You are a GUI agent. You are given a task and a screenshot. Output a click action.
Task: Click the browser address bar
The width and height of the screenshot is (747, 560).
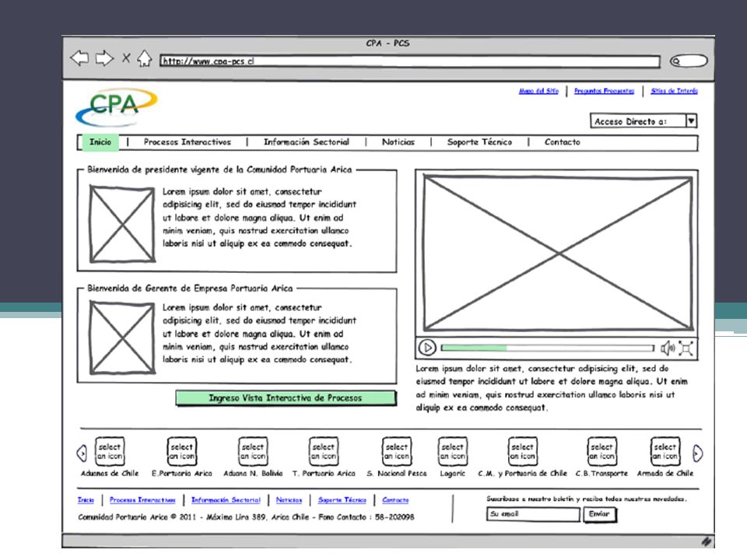point(410,61)
